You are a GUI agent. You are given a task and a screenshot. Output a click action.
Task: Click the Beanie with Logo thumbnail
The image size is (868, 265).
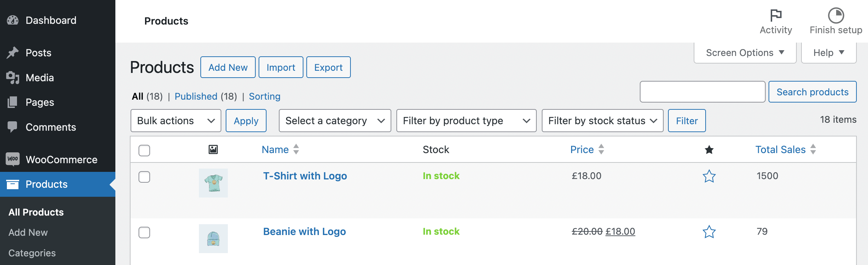(x=213, y=238)
